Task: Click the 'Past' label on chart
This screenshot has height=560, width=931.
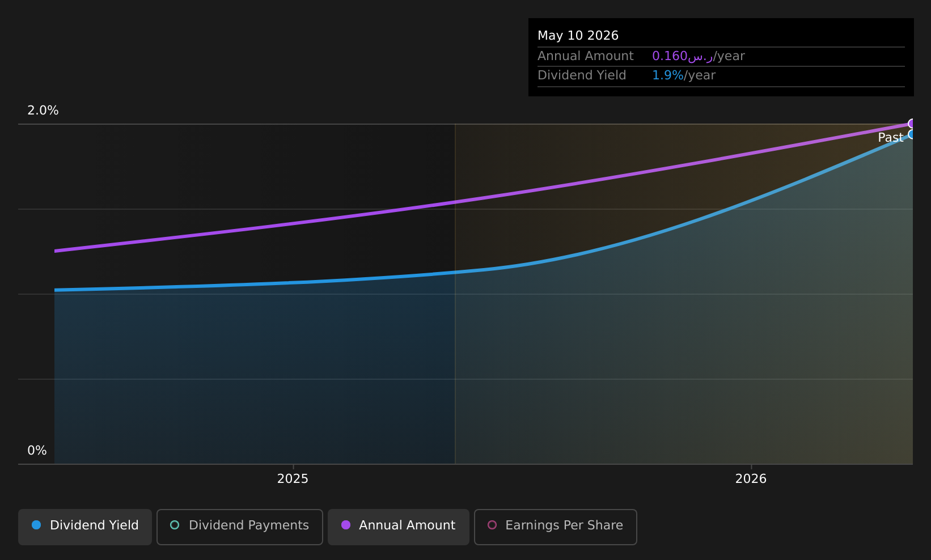Action: pos(890,138)
